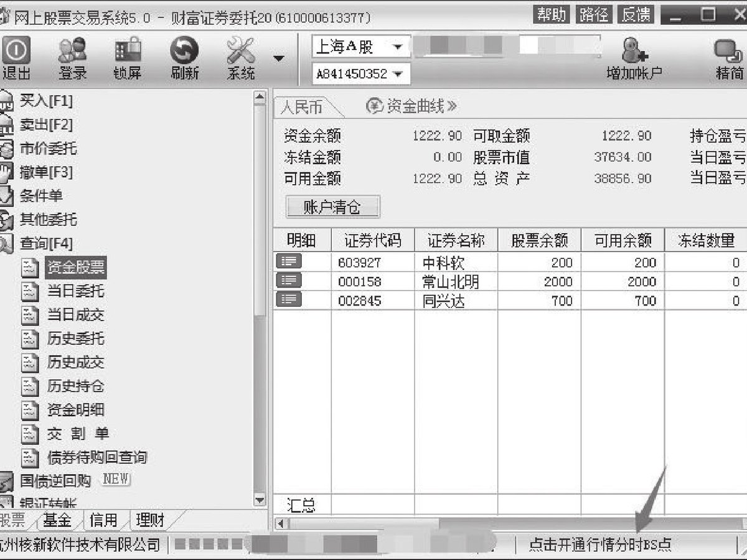Click left arrow of horizontal table scrollbar
This screenshot has width=747, height=560.
pyautogui.click(x=280, y=524)
